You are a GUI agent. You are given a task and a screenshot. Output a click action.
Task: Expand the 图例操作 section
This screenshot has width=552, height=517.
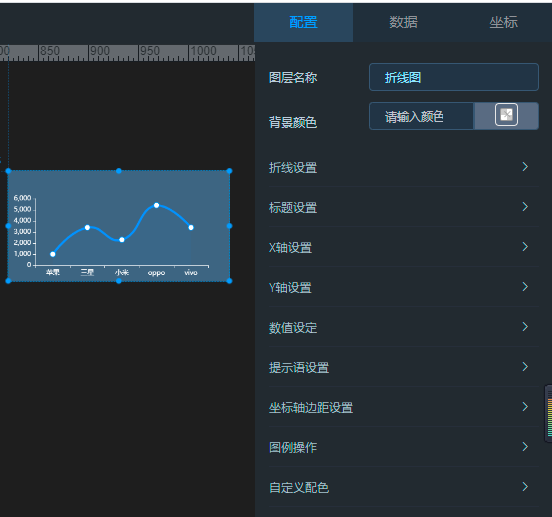click(404, 447)
